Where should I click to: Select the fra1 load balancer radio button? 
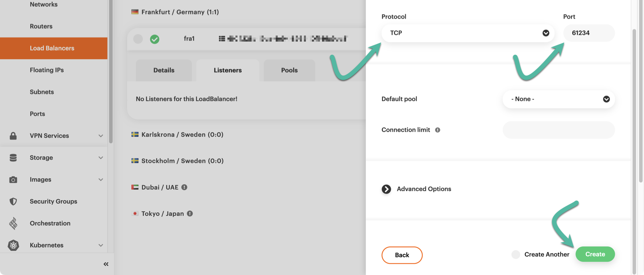tap(138, 39)
